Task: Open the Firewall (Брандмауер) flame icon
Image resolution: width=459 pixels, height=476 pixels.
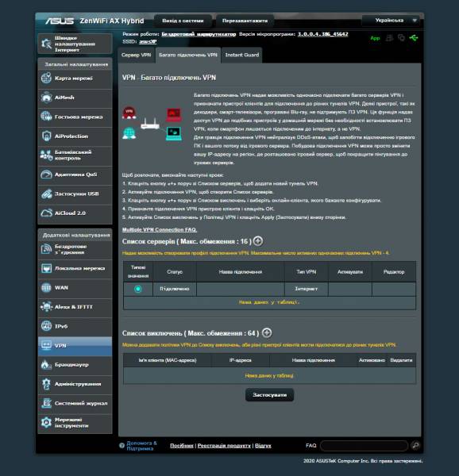Action: (46, 365)
